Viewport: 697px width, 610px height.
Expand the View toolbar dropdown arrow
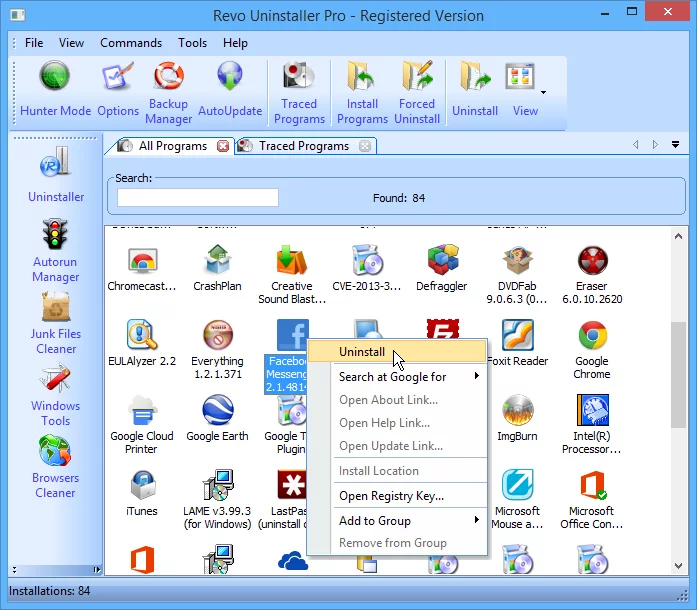click(543, 92)
